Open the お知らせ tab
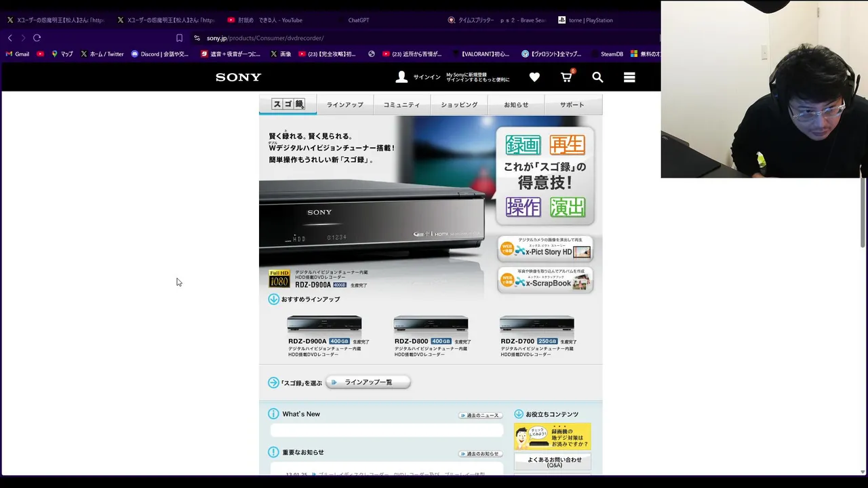This screenshot has height=488, width=868. (x=516, y=104)
